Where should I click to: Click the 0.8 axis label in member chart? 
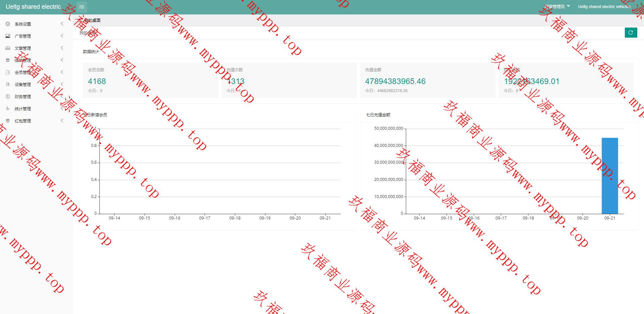tap(94, 146)
